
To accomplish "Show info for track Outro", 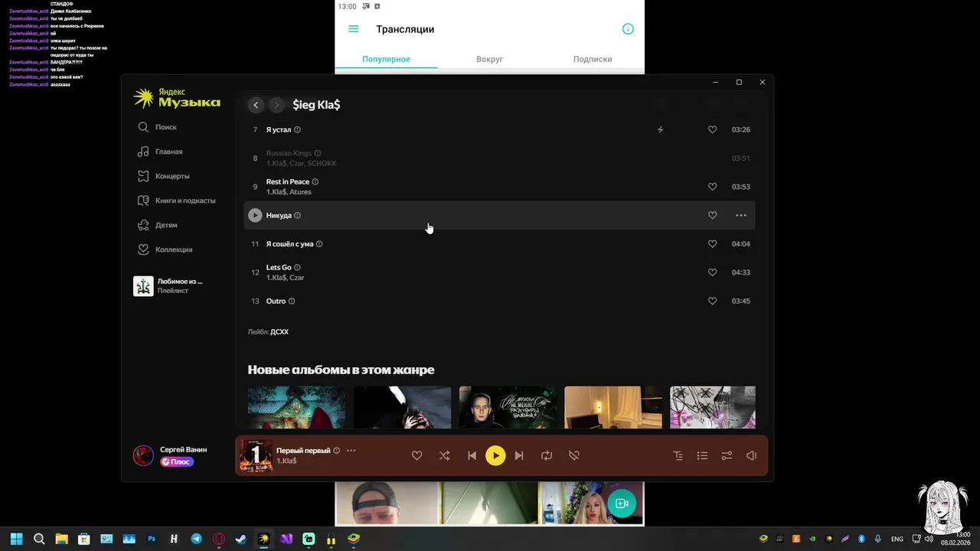I will (292, 301).
